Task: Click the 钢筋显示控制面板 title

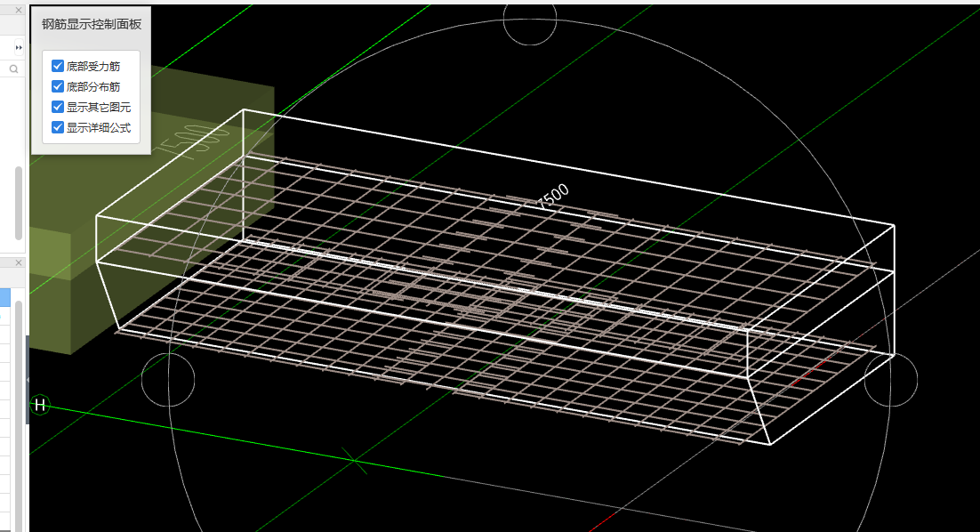Action: pyautogui.click(x=92, y=24)
